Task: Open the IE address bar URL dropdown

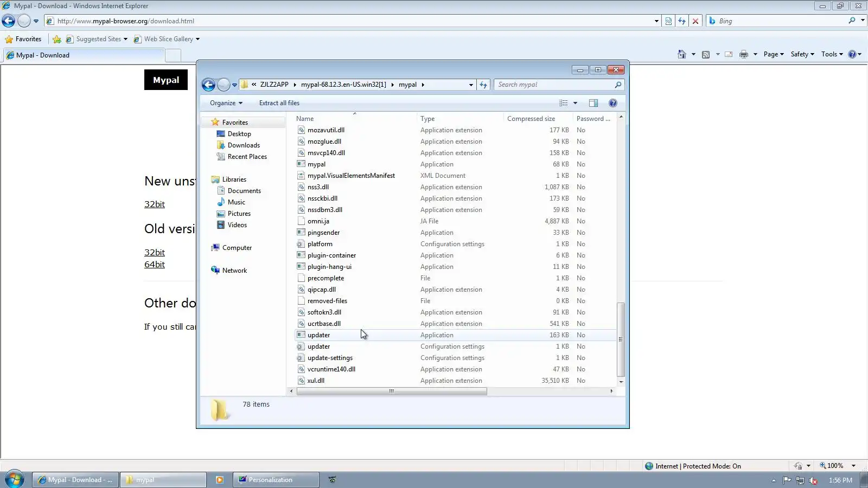Action: point(656,21)
